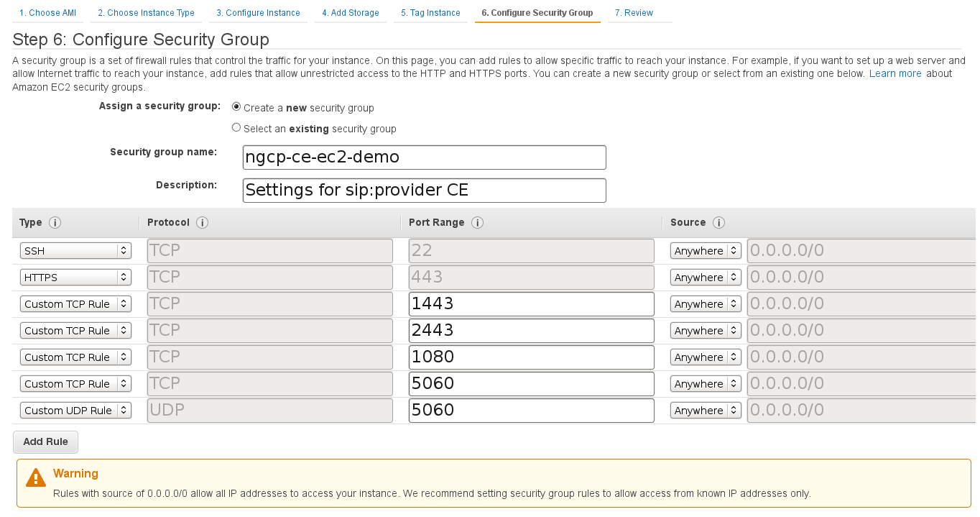
Task: Select 'Select an existing security group' radio
Action: point(236,127)
